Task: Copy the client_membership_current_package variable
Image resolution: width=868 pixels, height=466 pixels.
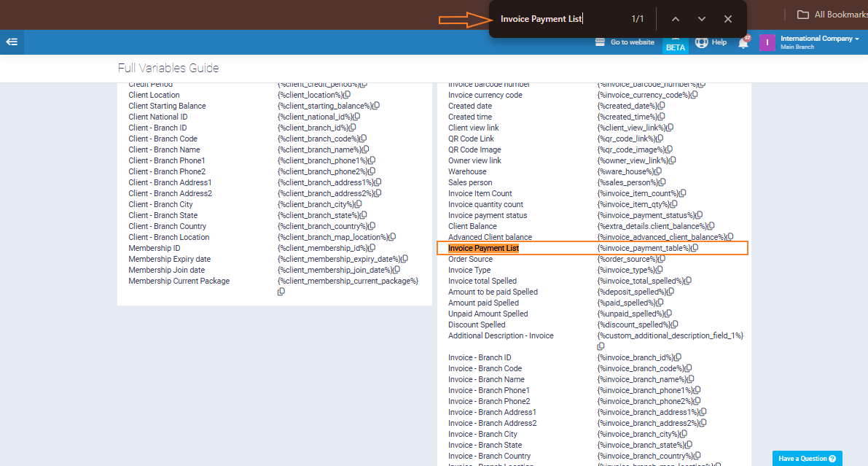Action: [281, 292]
